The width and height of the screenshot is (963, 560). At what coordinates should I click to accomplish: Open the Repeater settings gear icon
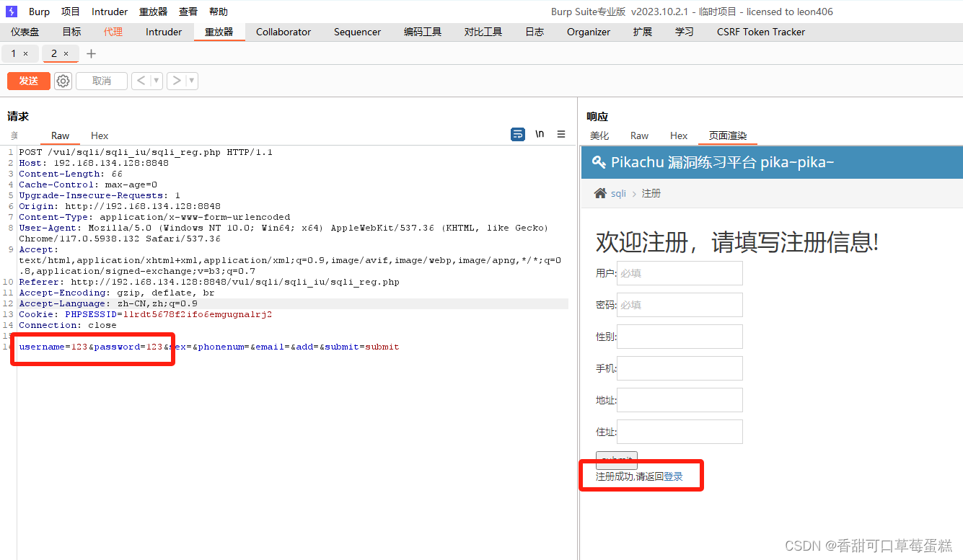[x=63, y=81]
